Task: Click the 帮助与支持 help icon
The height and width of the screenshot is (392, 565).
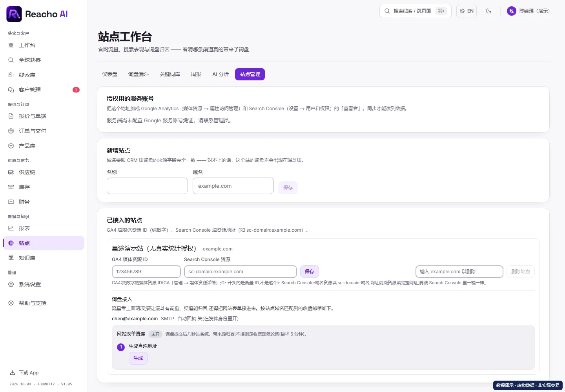Action: click(11, 303)
